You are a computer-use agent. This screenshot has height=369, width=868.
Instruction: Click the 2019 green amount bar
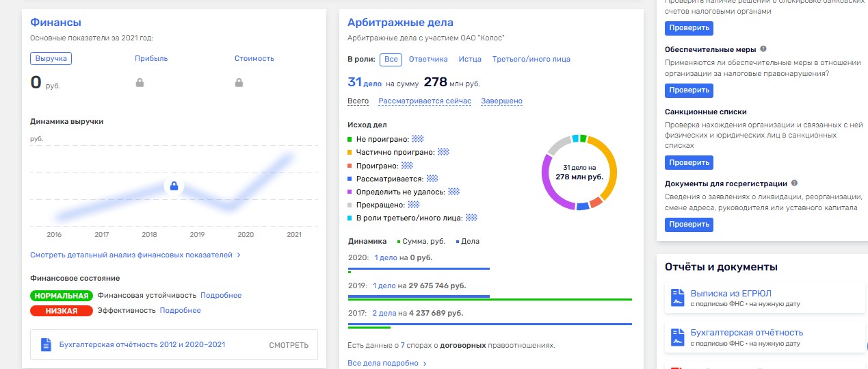tap(490, 299)
